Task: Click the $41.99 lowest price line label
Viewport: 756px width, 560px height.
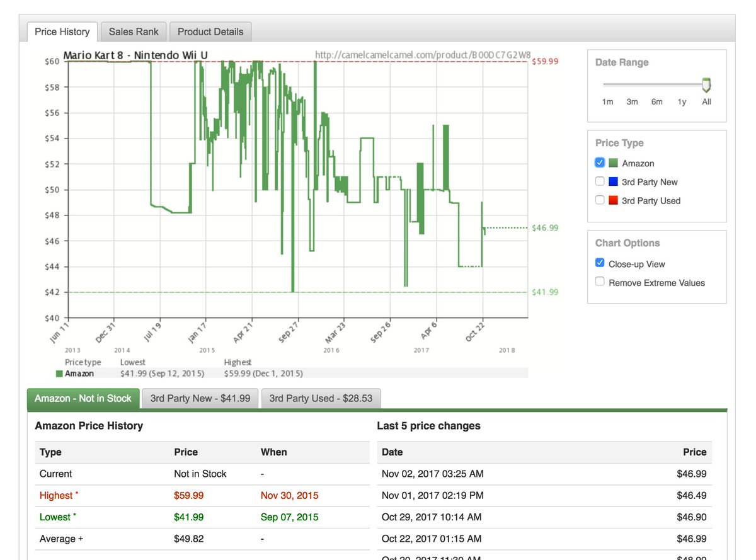Action: click(545, 292)
